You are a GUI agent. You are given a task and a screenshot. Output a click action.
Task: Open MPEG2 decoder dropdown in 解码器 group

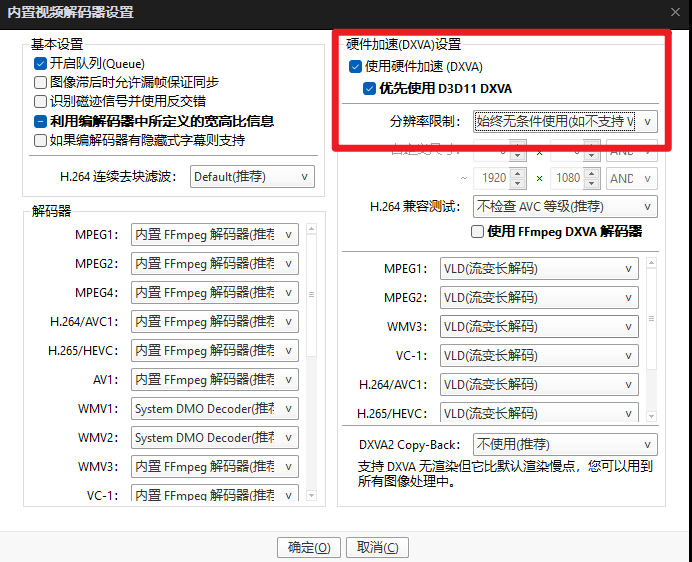coord(214,264)
